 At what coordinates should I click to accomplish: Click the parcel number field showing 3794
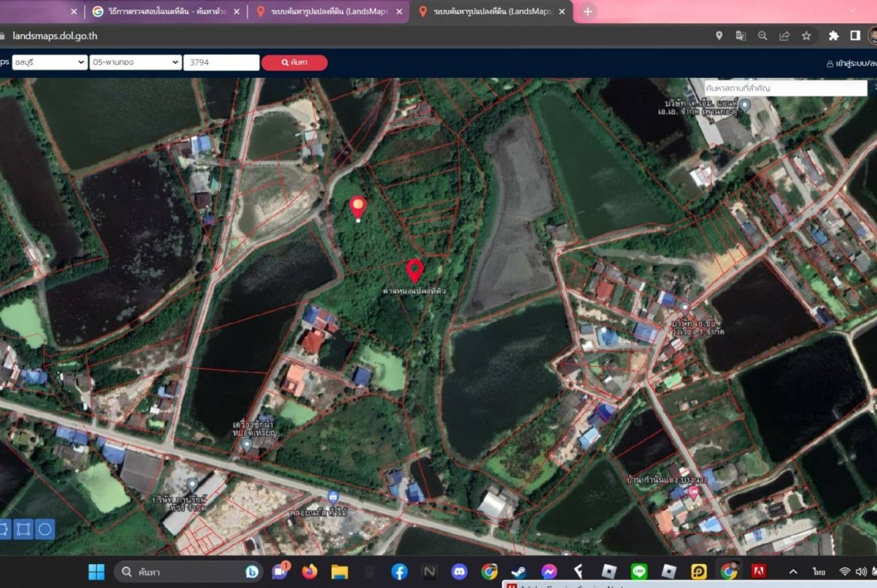pyautogui.click(x=221, y=63)
